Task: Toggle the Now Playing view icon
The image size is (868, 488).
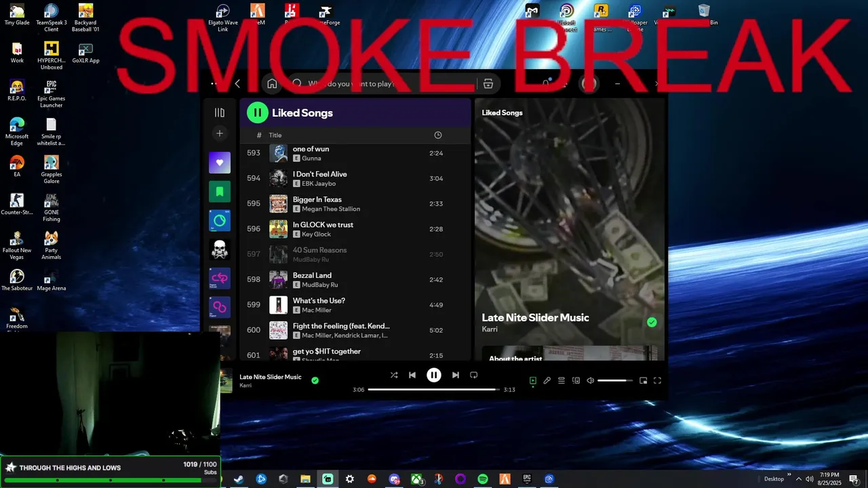Action: (533, 381)
